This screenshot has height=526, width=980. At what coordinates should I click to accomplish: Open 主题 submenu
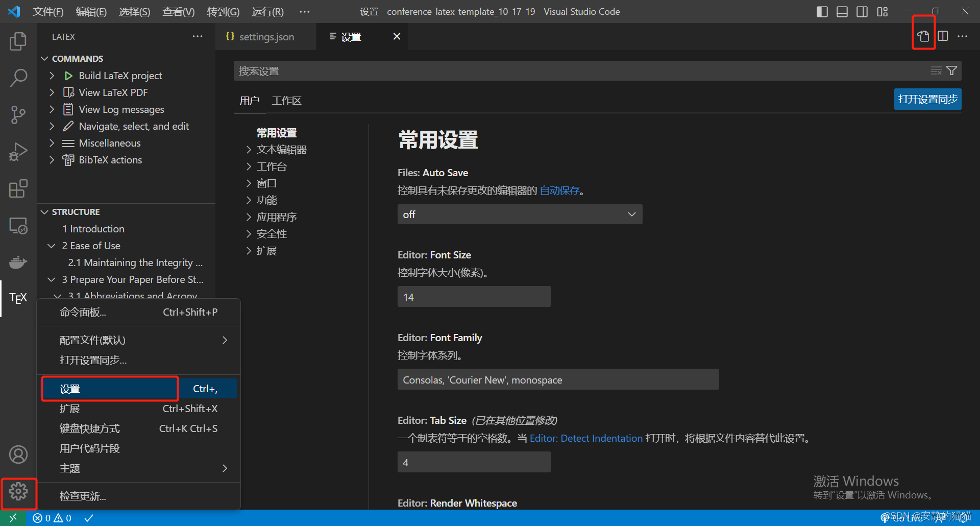[139, 468]
